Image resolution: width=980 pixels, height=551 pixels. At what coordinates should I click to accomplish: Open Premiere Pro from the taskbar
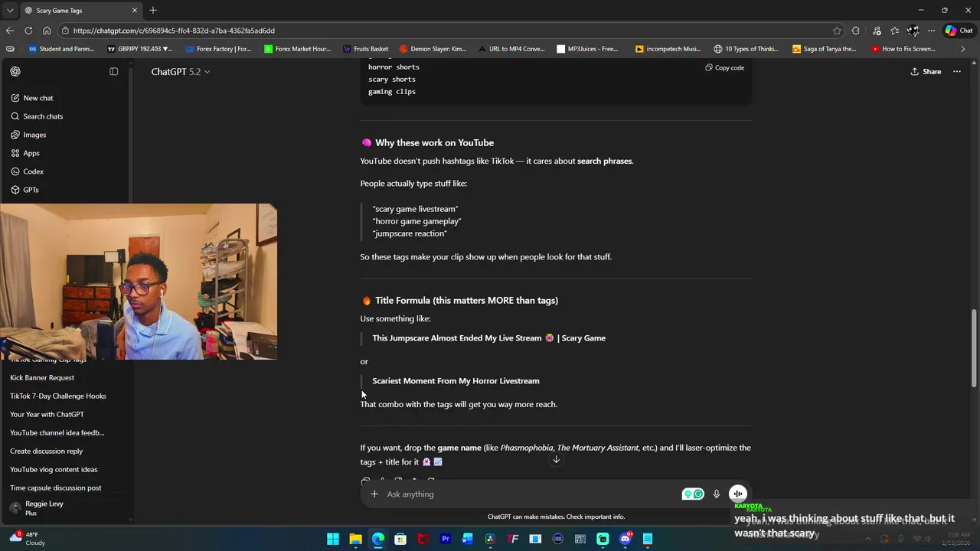point(446,539)
